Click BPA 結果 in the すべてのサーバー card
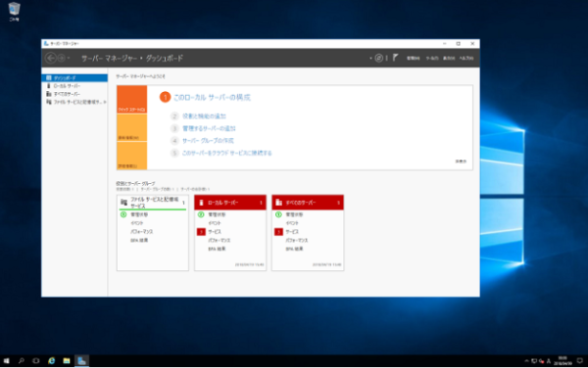The image size is (588, 368). pyautogui.click(x=294, y=249)
